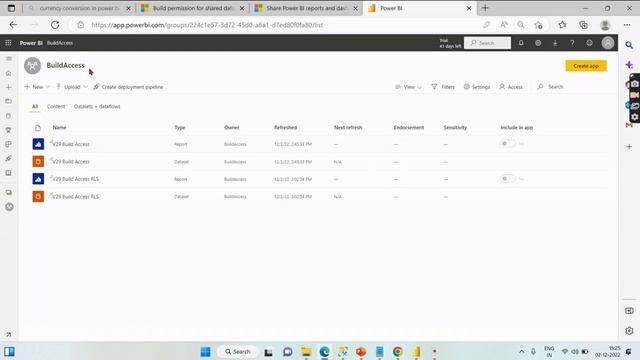Click the V29 Build Access dataset icon
The width and height of the screenshot is (640, 360).
click(38, 162)
